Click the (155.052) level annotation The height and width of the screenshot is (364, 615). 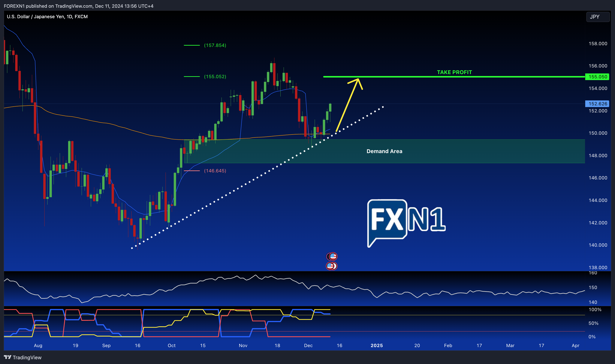(x=215, y=76)
